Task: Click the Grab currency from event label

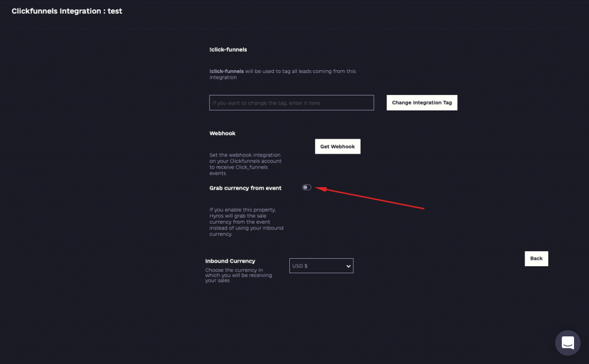Action: click(x=245, y=188)
